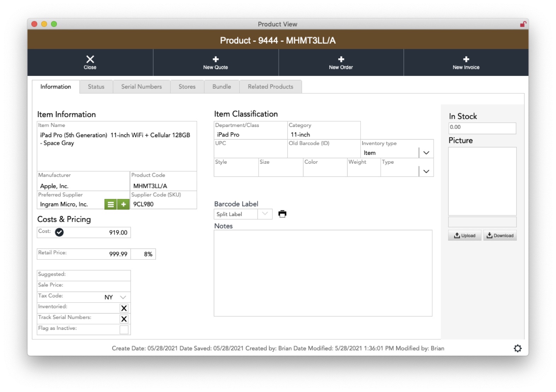The image size is (556, 392).
Task: Uncheck the Inventoried checkbox
Action: (x=124, y=308)
